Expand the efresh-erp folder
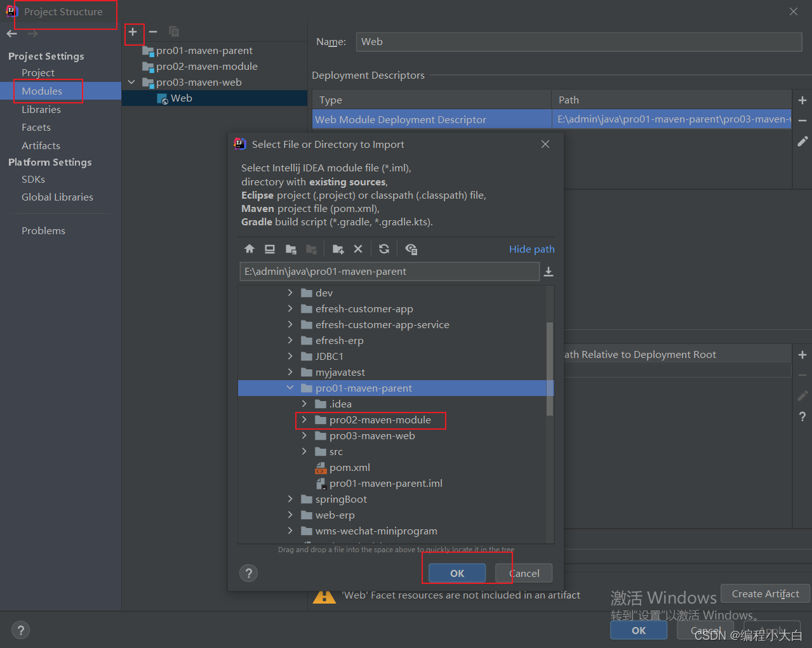 (x=290, y=340)
